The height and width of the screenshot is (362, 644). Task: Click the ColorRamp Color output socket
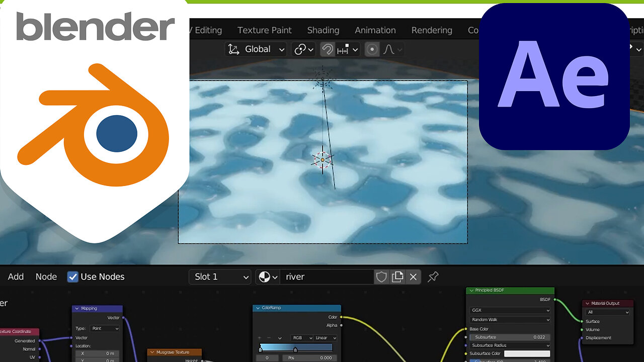(342, 317)
